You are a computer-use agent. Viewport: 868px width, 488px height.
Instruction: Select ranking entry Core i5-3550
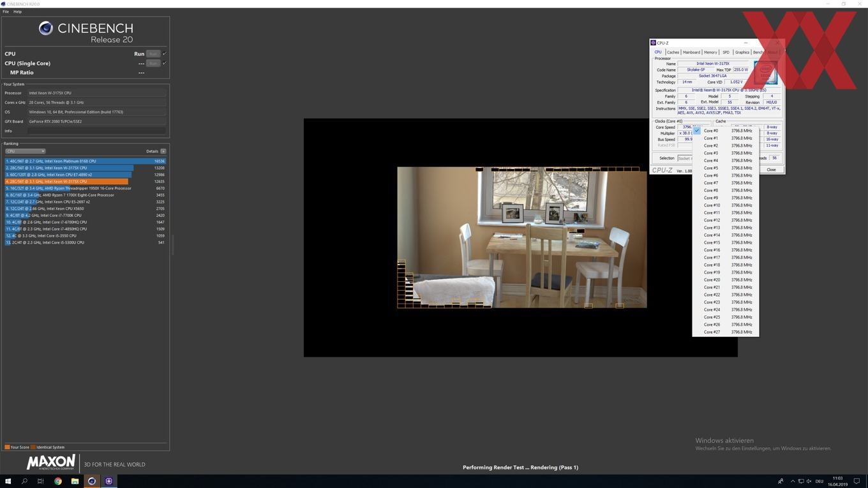coord(85,235)
